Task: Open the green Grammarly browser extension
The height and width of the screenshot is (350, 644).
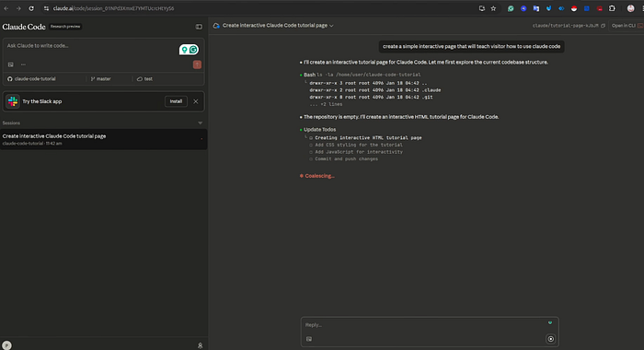Action: click(x=511, y=8)
